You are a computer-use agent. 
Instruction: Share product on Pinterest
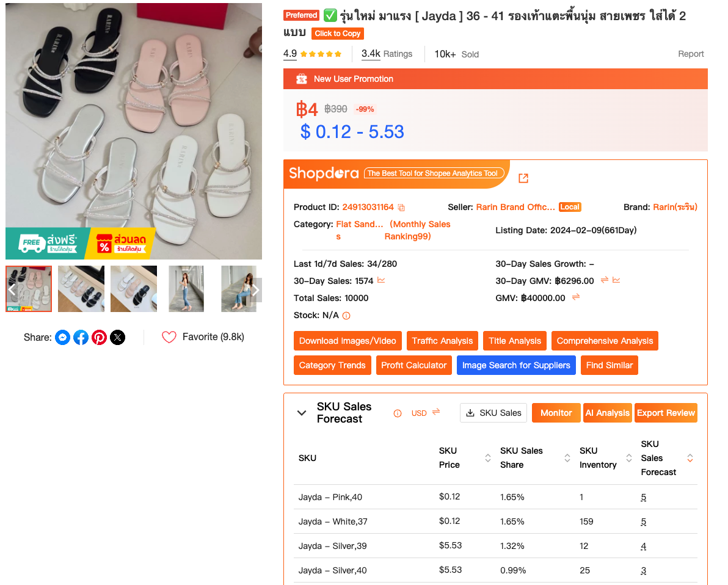(x=99, y=337)
